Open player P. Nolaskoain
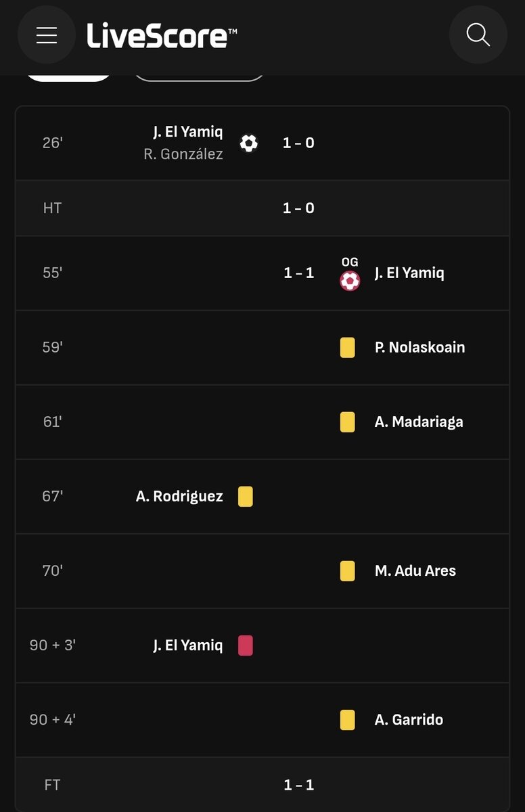Viewport: 525px width, 812px height. [x=419, y=348]
